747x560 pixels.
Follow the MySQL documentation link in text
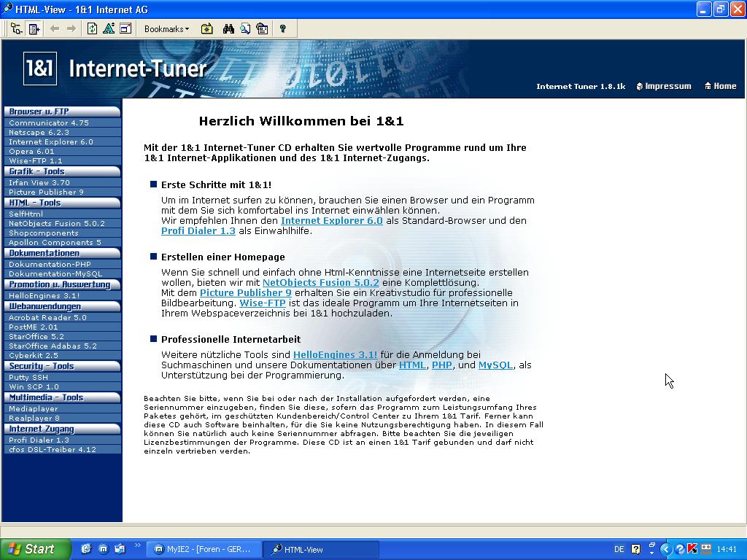(x=495, y=365)
